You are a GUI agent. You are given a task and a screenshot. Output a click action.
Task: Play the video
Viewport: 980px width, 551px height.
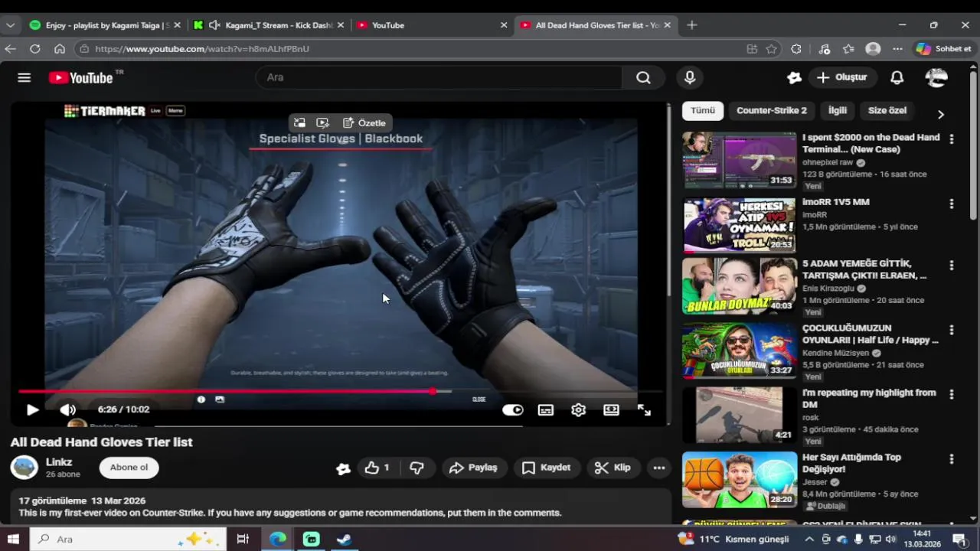click(x=32, y=409)
